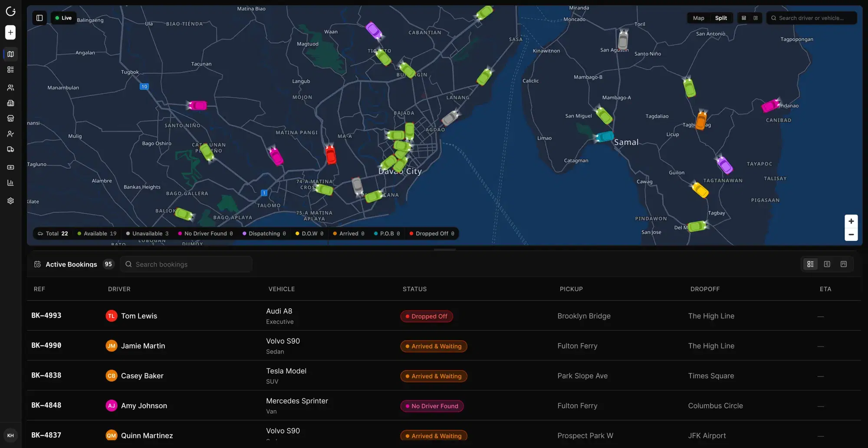Image resolution: width=868 pixels, height=448 pixels.
Task: Filter vehicles by No Driver Found
Action: [x=205, y=234]
